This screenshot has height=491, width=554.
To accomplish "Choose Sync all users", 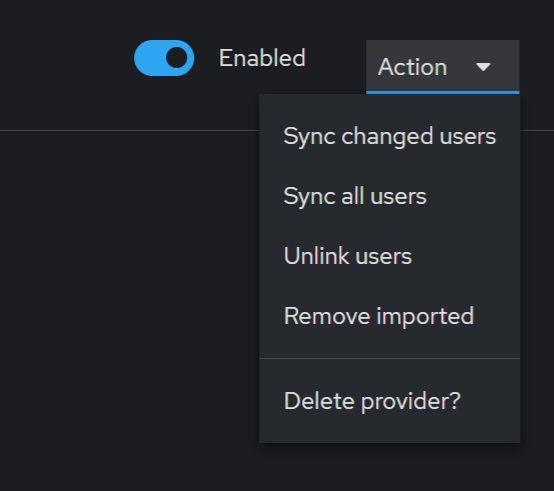I will click(390, 196).
